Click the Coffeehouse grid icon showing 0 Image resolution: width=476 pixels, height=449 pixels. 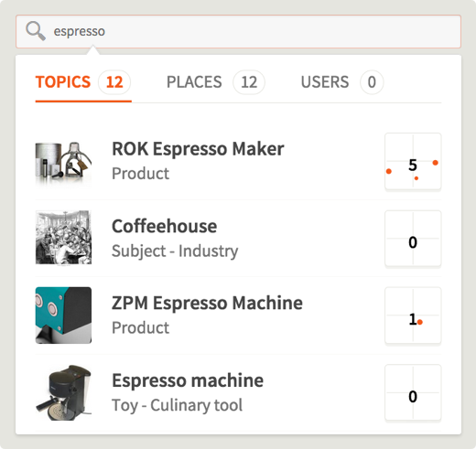click(x=413, y=238)
